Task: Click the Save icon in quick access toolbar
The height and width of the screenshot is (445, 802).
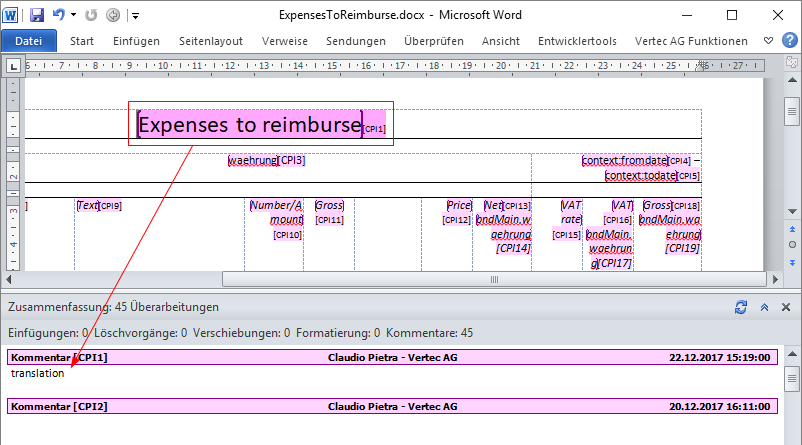Action: coord(37,16)
